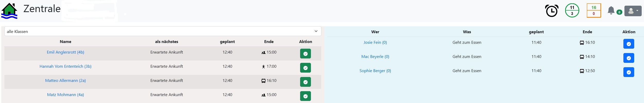The height and width of the screenshot is (103, 644).
Task: Expand the 'alle Klassen' class filter
Action: pyautogui.click(x=163, y=31)
